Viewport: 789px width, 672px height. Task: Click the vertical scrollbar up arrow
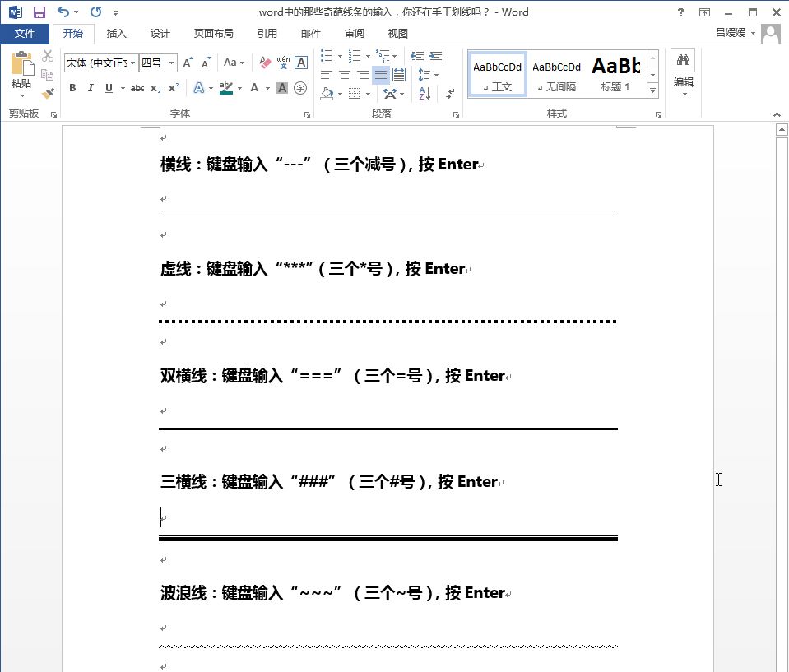(782, 130)
